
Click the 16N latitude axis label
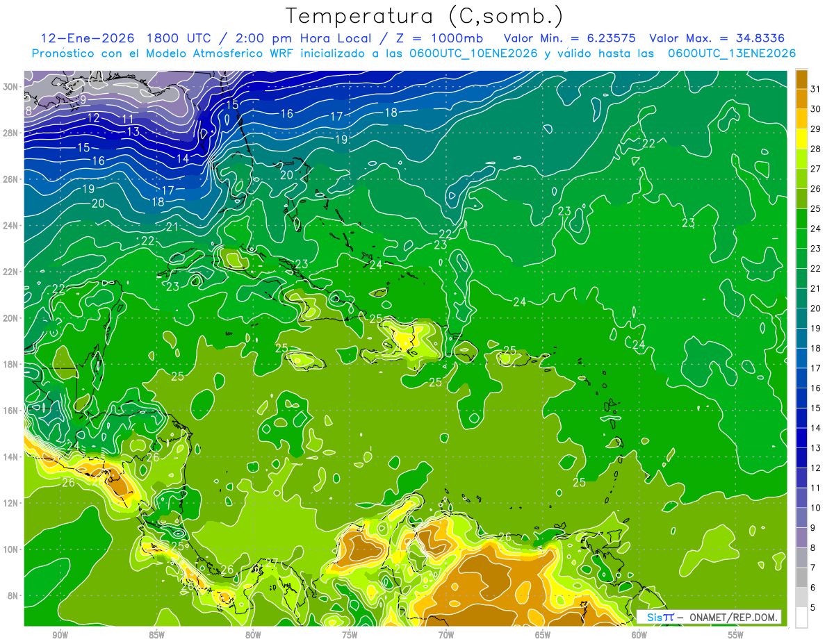coord(12,411)
